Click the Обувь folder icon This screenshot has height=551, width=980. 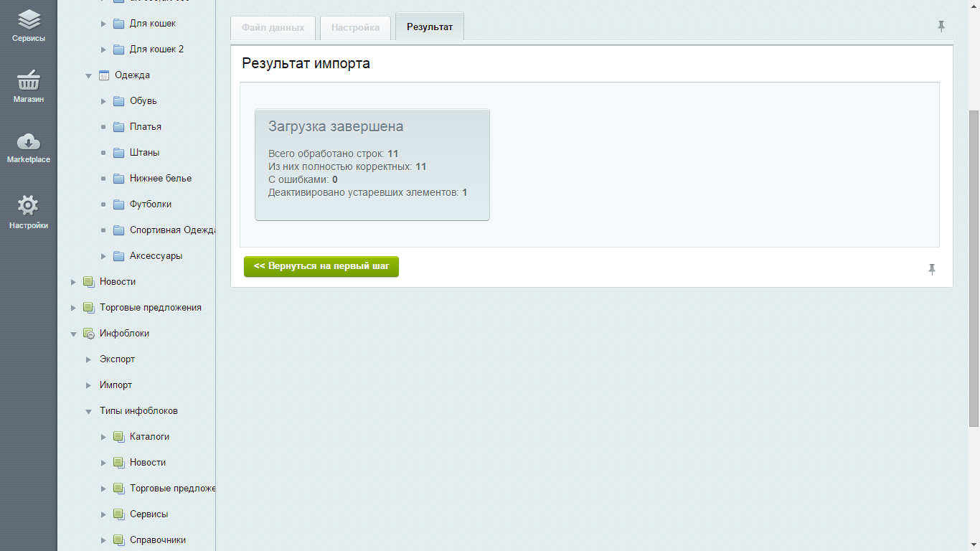click(119, 101)
